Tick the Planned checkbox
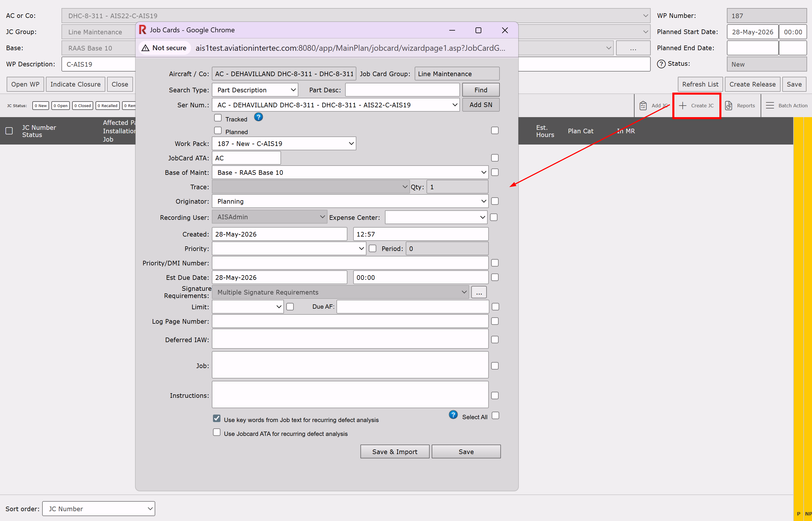The image size is (812, 521). (218, 131)
